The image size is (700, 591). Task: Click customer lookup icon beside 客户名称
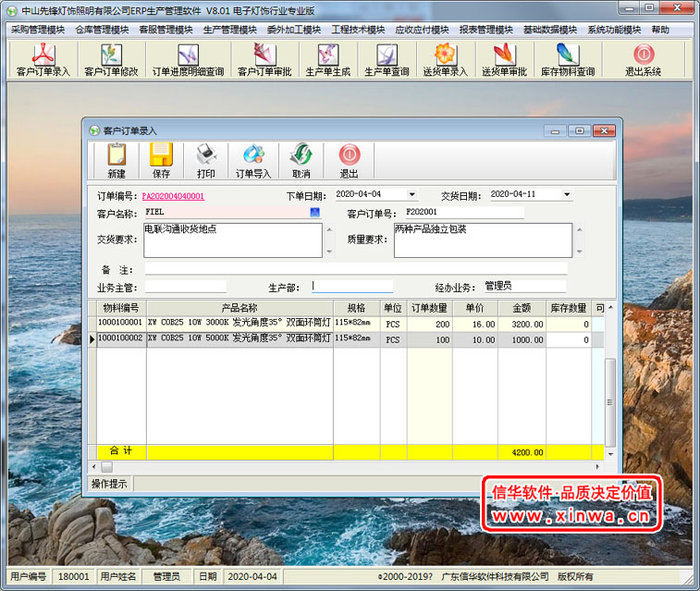pyautogui.click(x=314, y=213)
